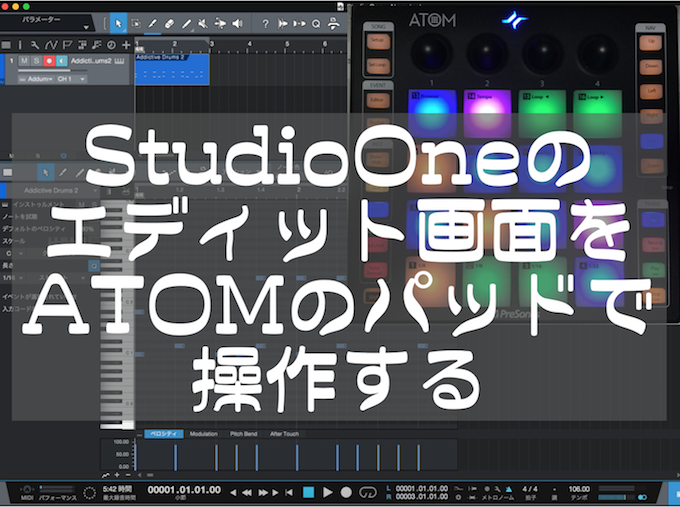The width and height of the screenshot is (680, 507).
Task: Switch to the Pitch Bend tab
Action: [x=243, y=434]
